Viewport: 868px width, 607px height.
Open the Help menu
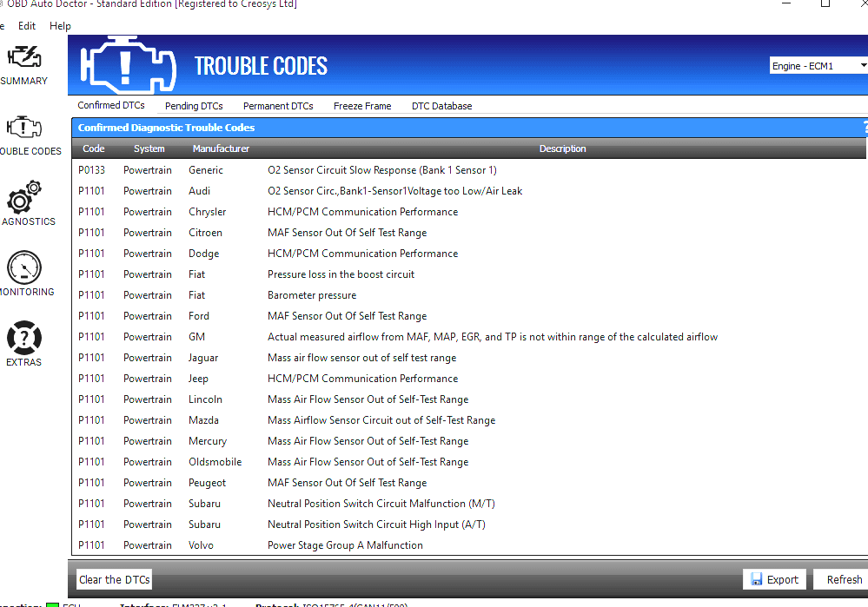[x=60, y=26]
